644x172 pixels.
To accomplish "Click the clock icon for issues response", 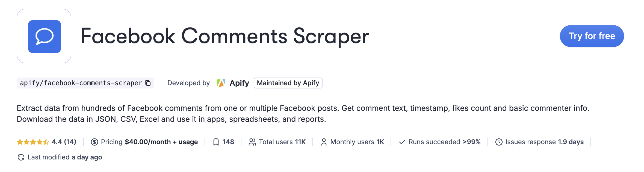I will coord(499,142).
